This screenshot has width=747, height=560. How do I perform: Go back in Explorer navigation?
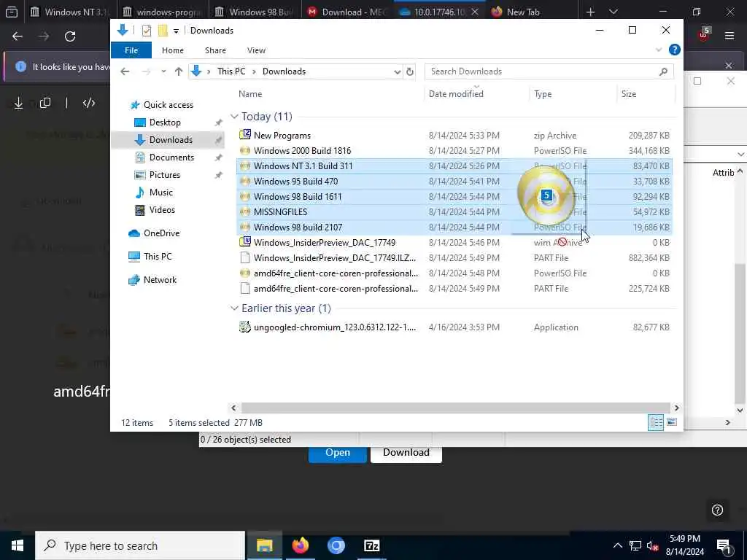tap(125, 71)
